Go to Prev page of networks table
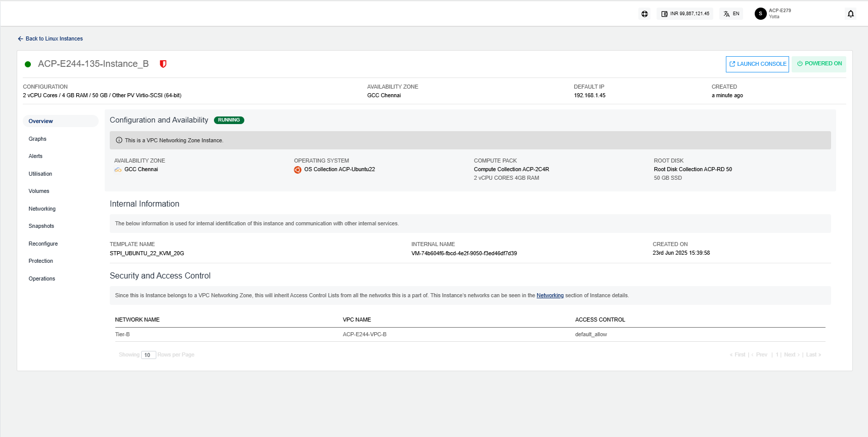Image resolution: width=868 pixels, height=437 pixels. pyautogui.click(x=760, y=354)
